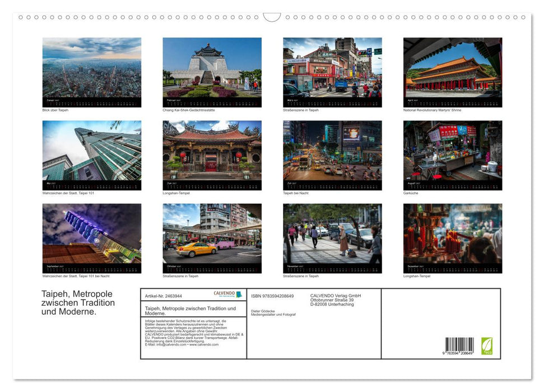The height and width of the screenshot is (392, 544).
Task: Select the March street scene photo
Action: pos(332,68)
